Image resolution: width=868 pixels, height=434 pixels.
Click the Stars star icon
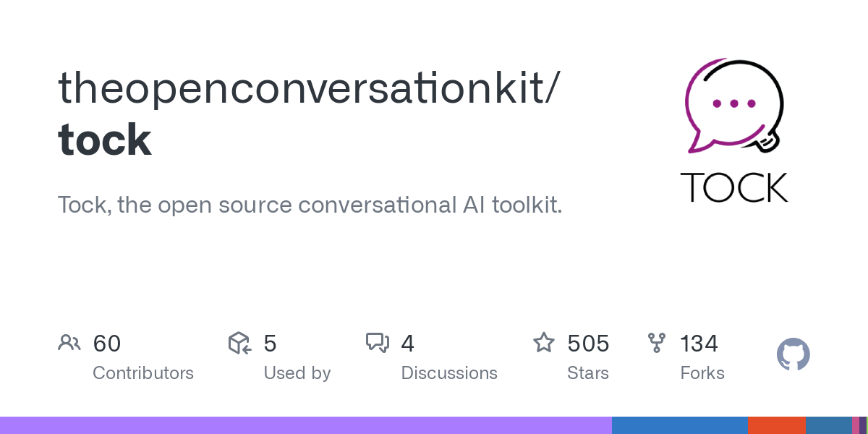tap(544, 342)
